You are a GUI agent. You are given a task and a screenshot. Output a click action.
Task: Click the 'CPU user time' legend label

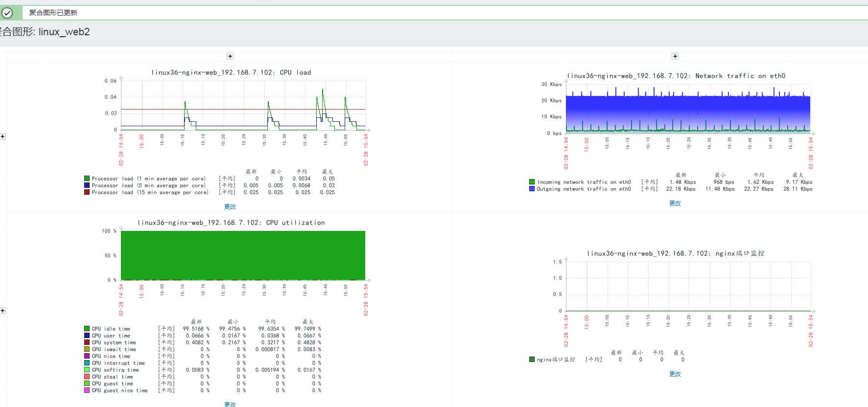click(111, 336)
